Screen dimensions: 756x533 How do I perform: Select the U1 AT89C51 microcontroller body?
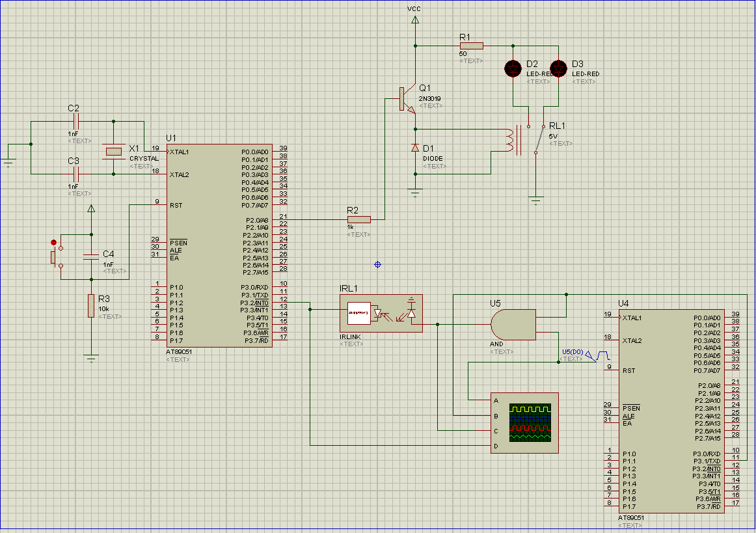pos(219,246)
